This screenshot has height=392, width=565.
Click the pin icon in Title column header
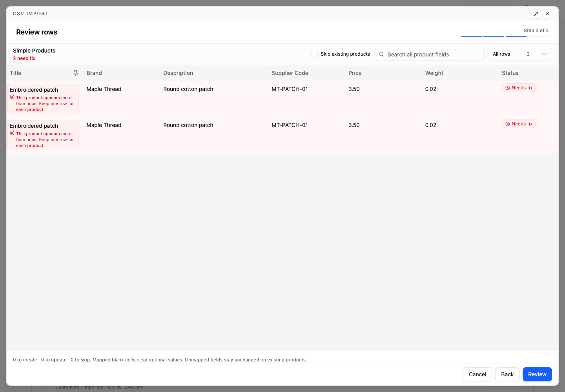[76, 73]
